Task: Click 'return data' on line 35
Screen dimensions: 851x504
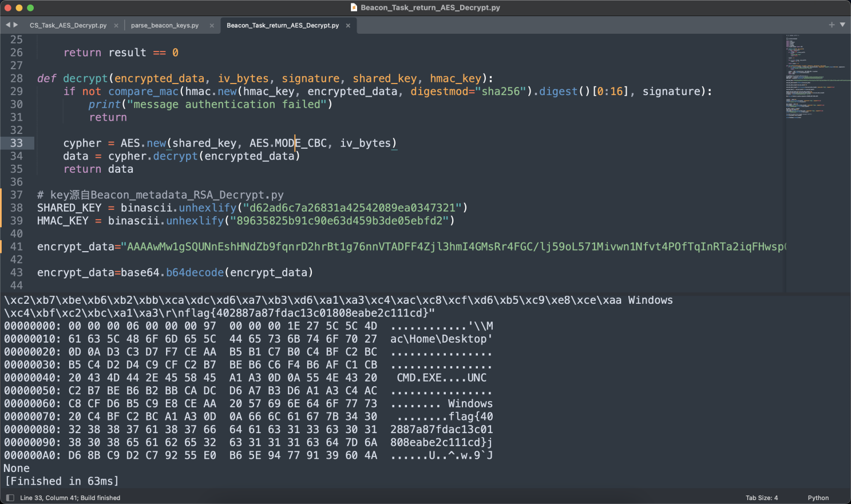Action: click(x=98, y=169)
